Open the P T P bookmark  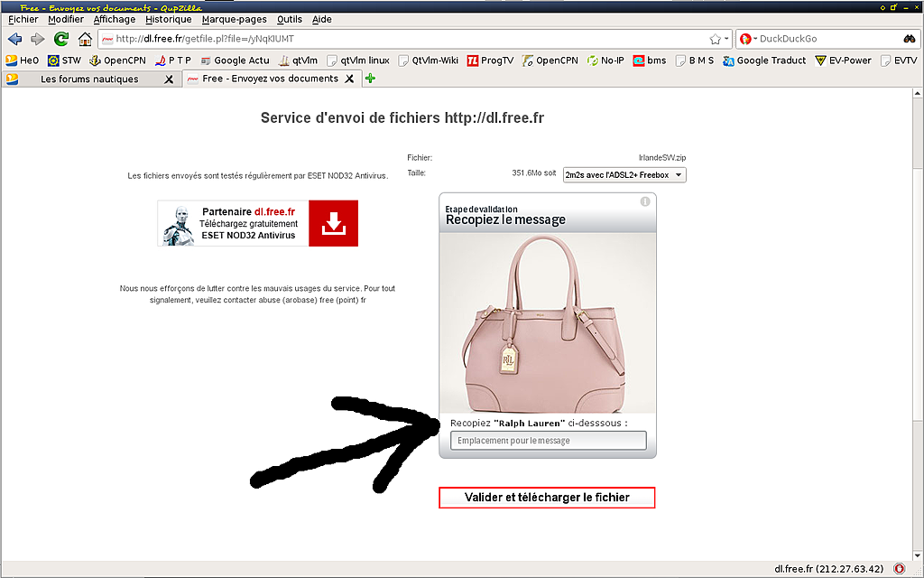(x=172, y=61)
